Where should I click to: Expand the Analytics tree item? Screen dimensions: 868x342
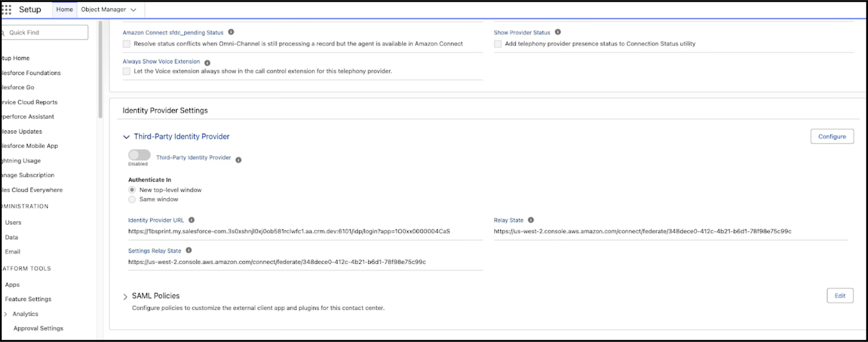click(5, 314)
